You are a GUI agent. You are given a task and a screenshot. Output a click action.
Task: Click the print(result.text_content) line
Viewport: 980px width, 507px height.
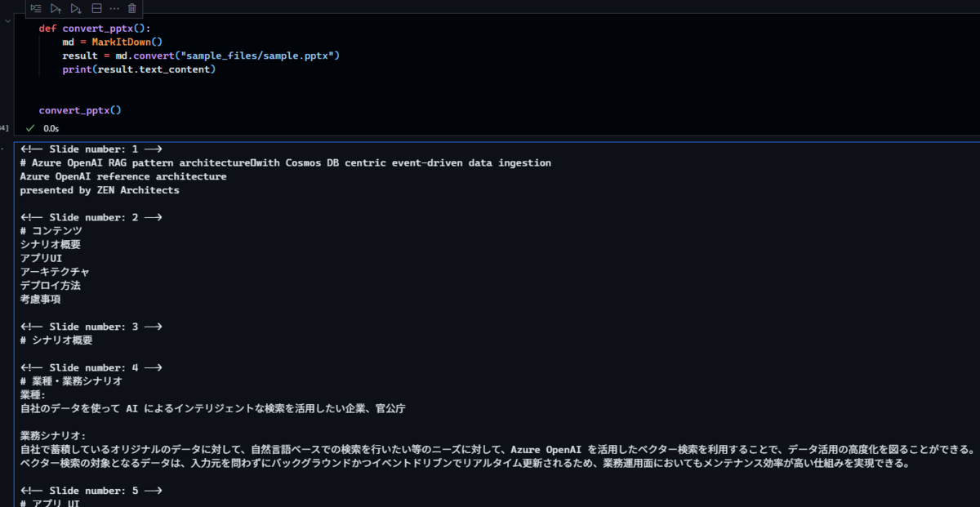tap(139, 69)
